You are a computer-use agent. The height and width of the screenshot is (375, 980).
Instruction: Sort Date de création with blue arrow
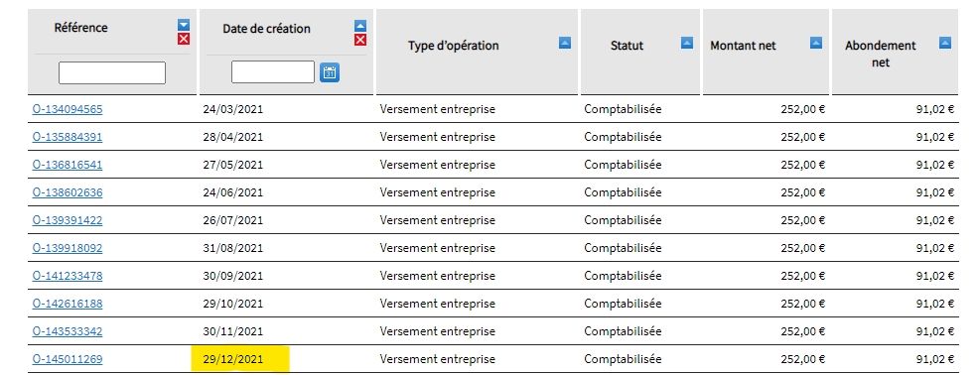click(x=360, y=26)
